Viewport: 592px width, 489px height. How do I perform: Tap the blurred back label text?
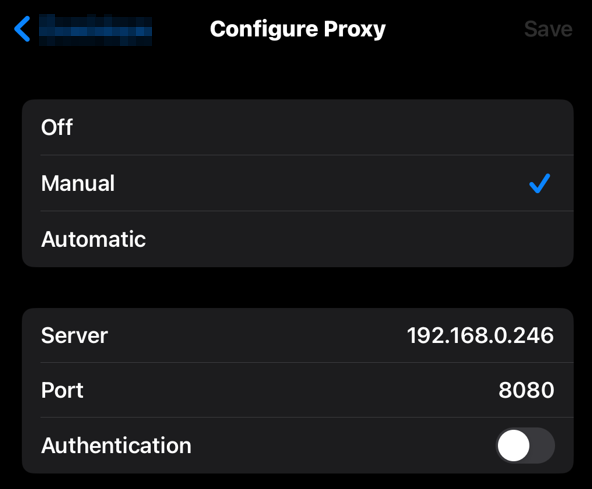96,30
